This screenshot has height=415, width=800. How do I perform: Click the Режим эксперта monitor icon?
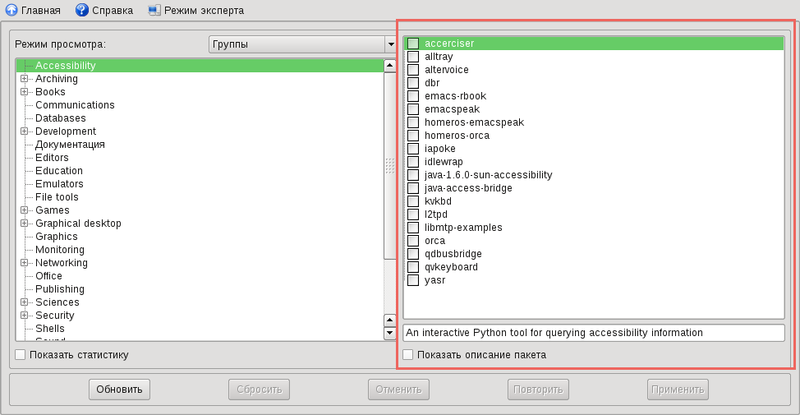coord(154,10)
